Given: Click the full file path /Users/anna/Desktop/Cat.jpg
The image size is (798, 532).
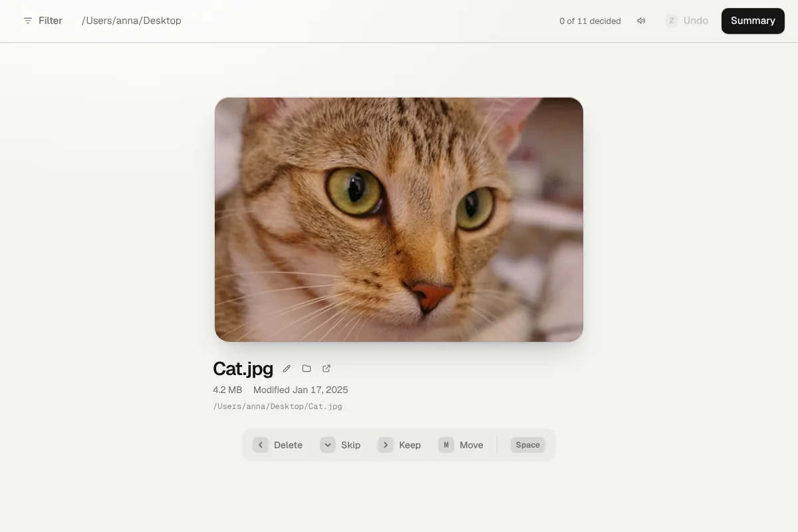Looking at the screenshot, I should (277, 406).
